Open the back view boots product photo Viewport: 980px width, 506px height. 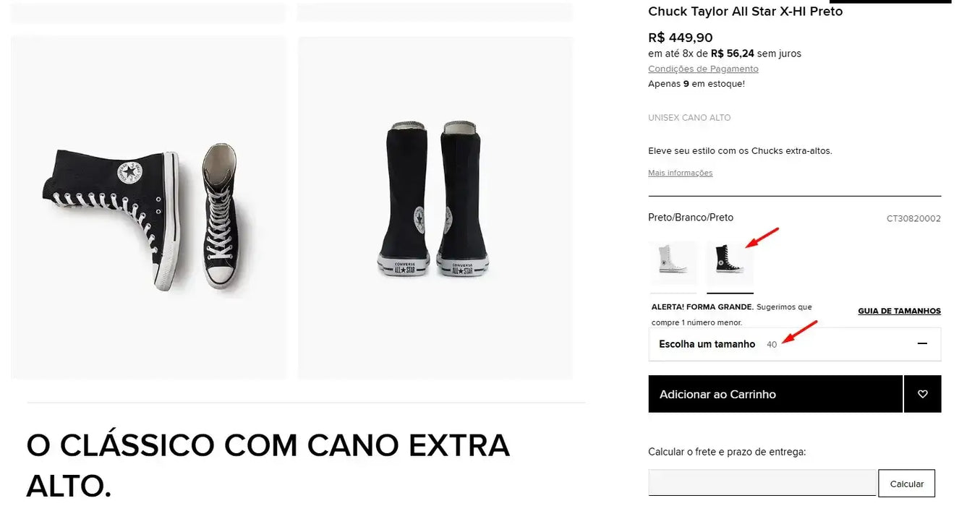click(x=435, y=208)
